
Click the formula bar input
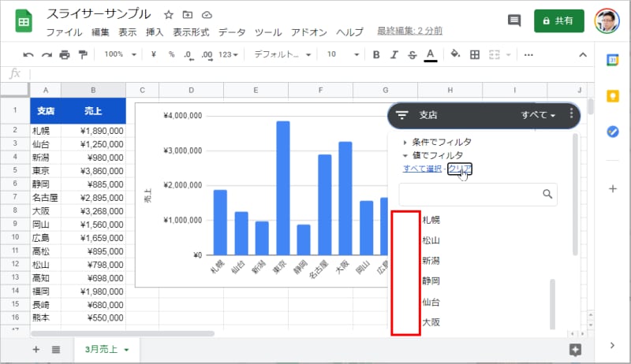[310, 74]
